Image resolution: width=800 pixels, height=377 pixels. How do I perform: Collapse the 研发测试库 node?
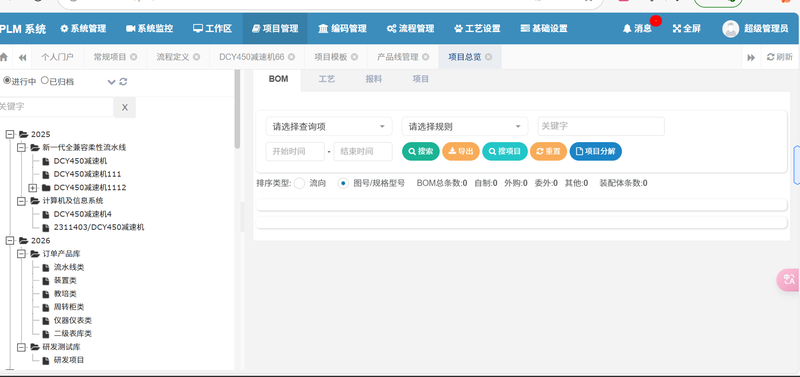pyautogui.click(x=21, y=346)
